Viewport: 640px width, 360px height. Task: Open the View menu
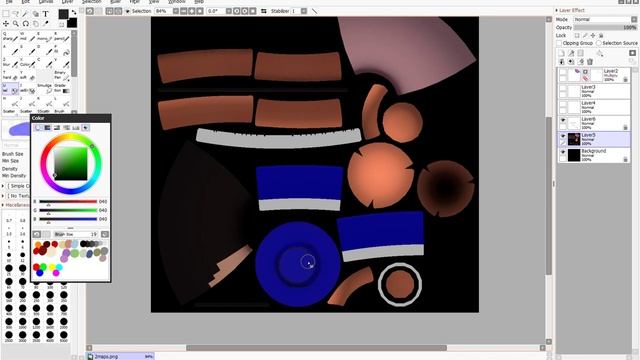[x=153, y=2]
